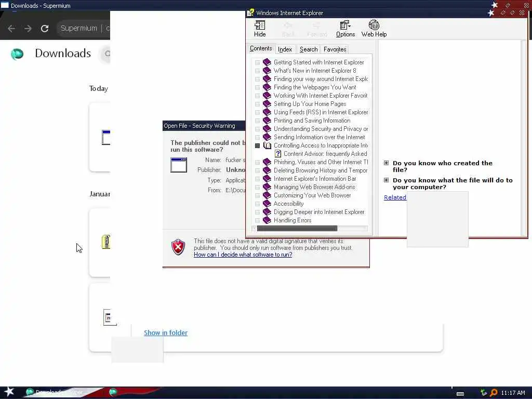Reload the Supermium Downloads page
The height and width of the screenshot is (399, 532).
(45, 29)
